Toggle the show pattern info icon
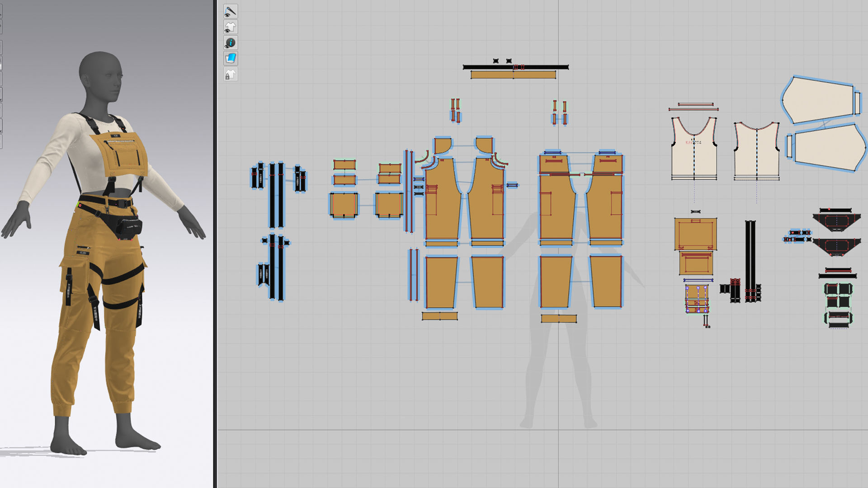The image size is (868, 488). [x=231, y=43]
